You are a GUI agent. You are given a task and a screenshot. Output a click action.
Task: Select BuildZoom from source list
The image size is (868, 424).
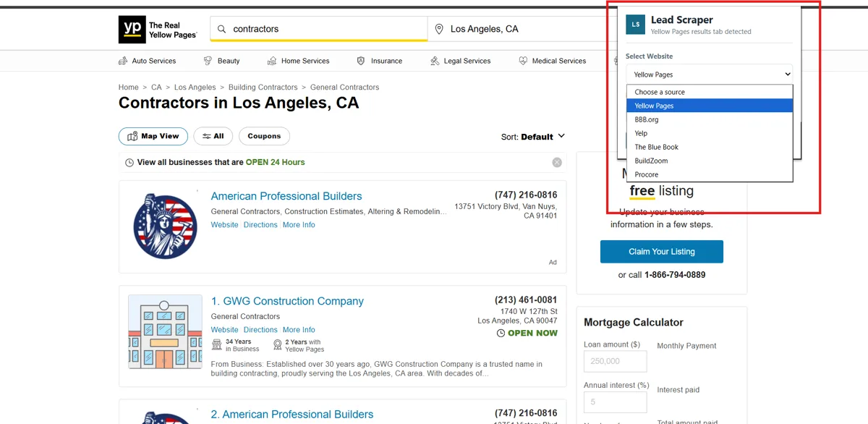click(710, 161)
